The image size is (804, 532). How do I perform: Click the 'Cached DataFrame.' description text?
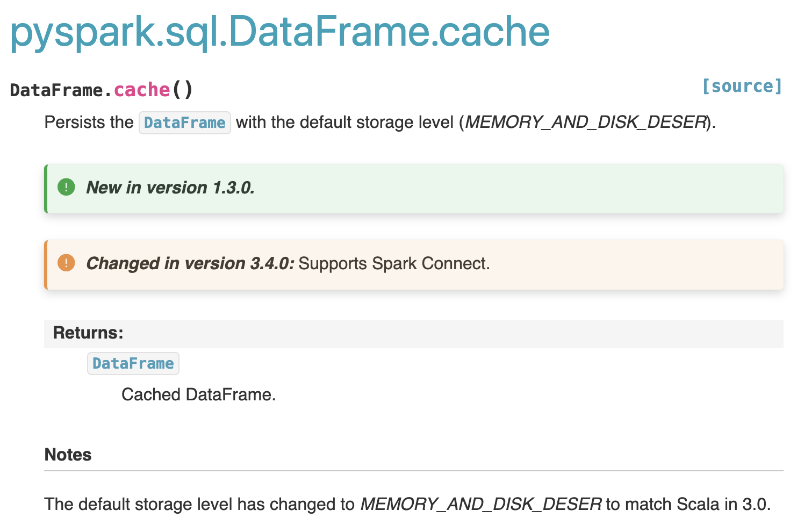pos(198,394)
